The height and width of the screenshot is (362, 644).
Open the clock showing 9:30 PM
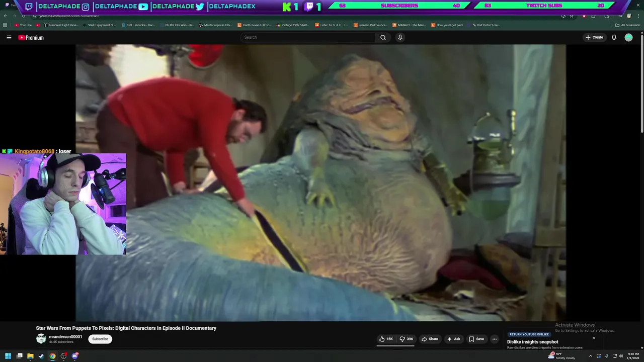pos(632,356)
